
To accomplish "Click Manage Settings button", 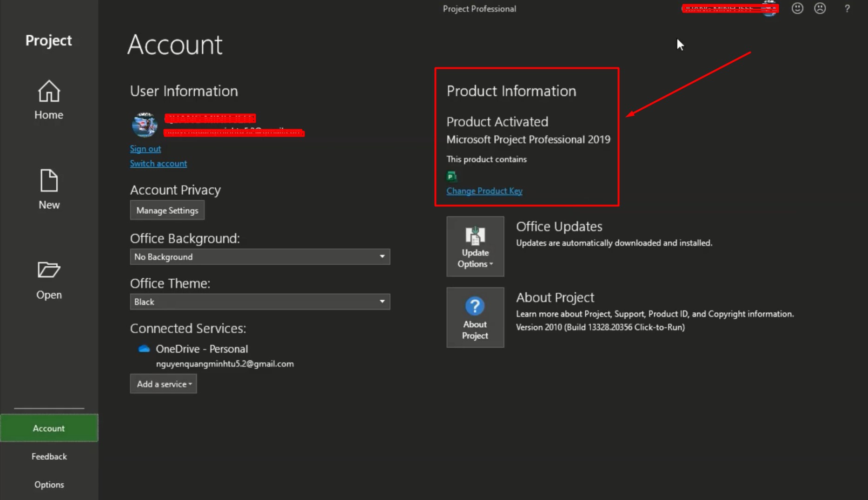I will 167,211.
